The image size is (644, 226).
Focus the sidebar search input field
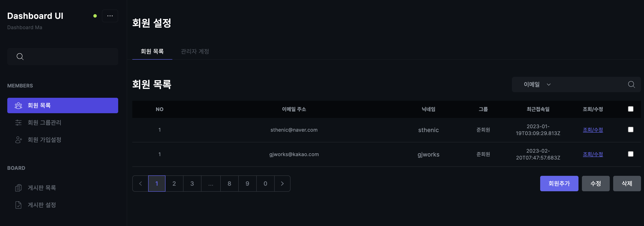(x=63, y=57)
